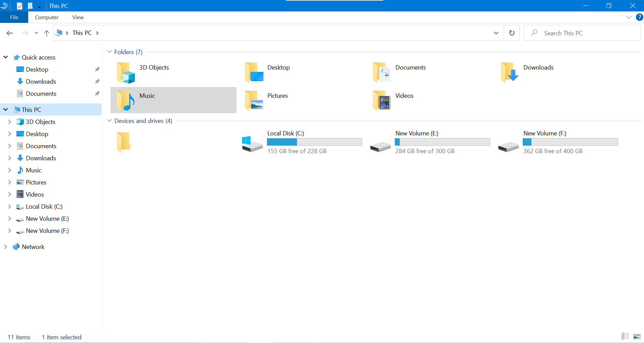The image size is (644, 343).
Task: Switch to Large icons view in status bar
Action: (637, 336)
